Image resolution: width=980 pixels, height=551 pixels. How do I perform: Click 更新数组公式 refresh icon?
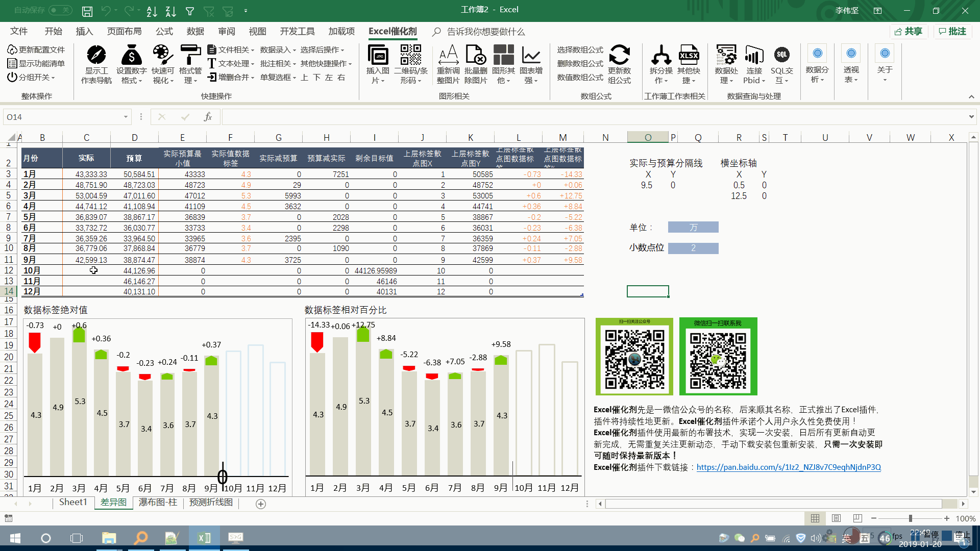pos(619,55)
